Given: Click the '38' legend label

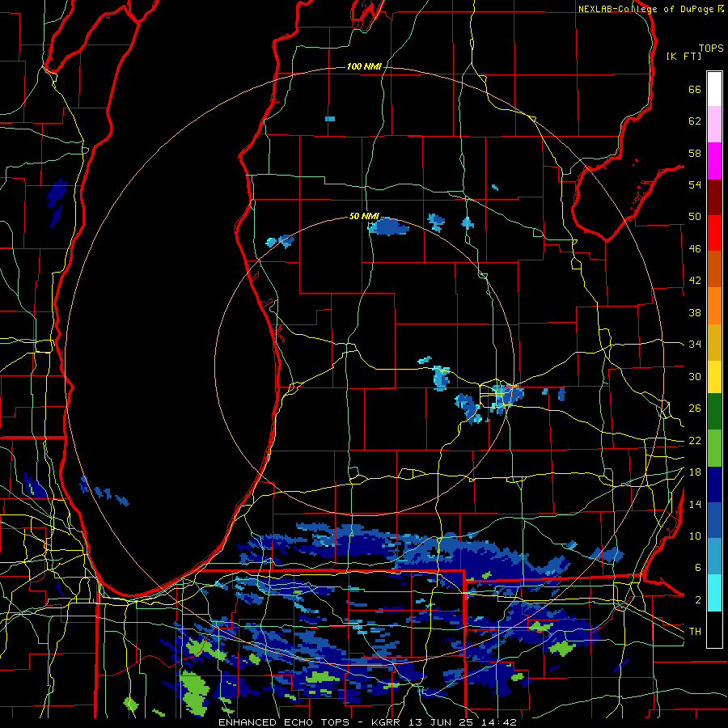Looking at the screenshot, I should (x=695, y=312).
